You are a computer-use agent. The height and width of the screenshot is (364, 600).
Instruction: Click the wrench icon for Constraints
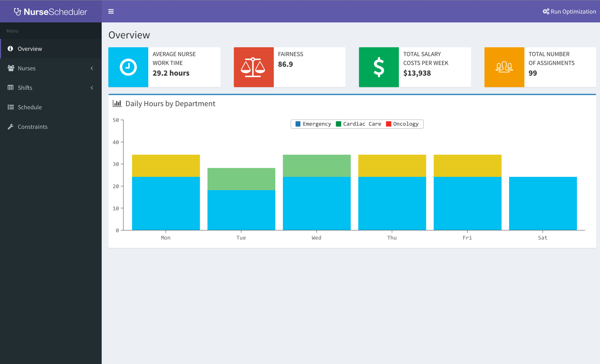pyautogui.click(x=11, y=127)
